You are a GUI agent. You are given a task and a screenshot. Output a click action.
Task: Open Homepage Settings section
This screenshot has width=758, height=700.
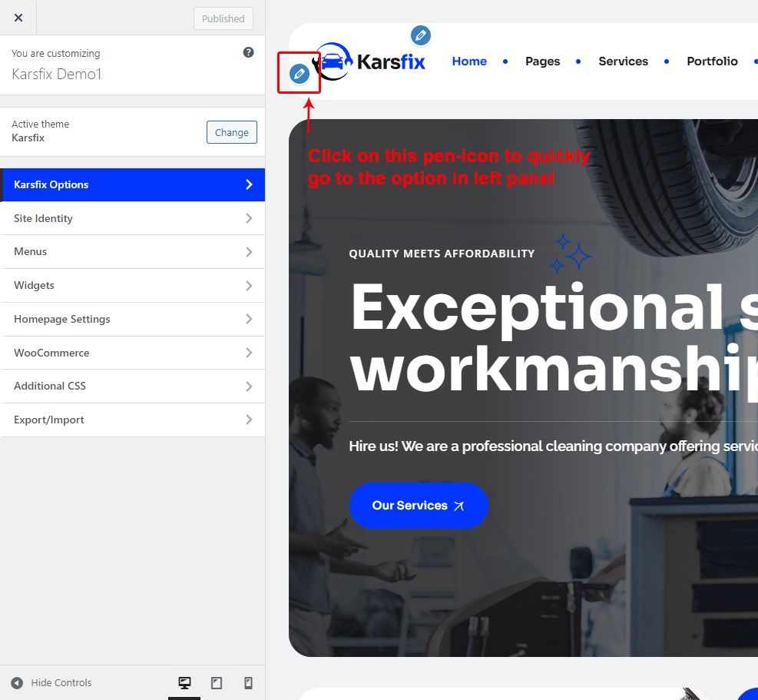(x=132, y=319)
